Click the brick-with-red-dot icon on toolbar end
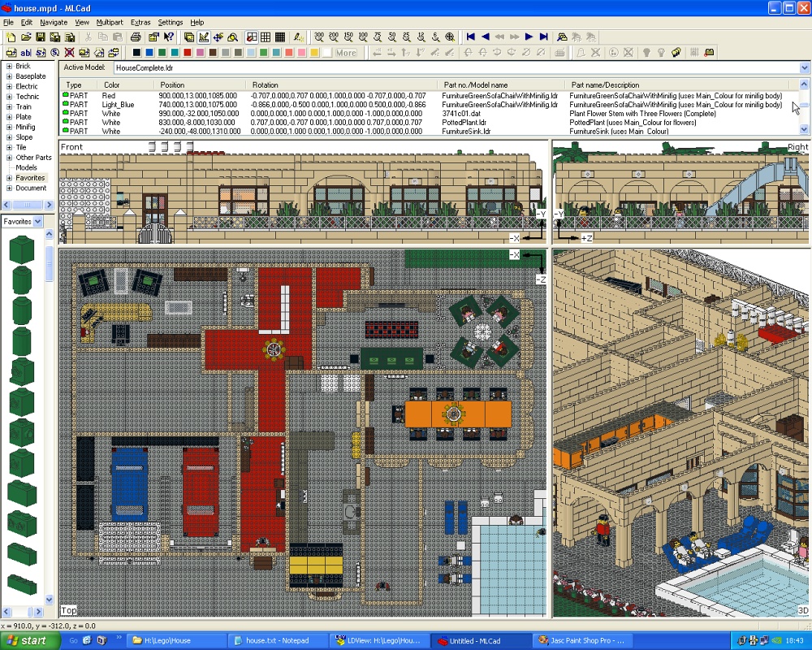 pyautogui.click(x=709, y=52)
